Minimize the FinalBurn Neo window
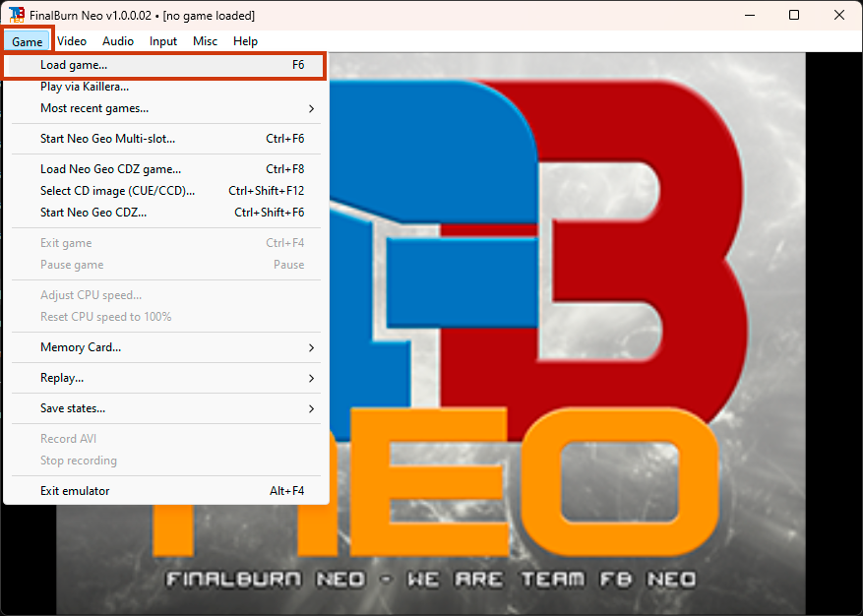 coord(749,15)
